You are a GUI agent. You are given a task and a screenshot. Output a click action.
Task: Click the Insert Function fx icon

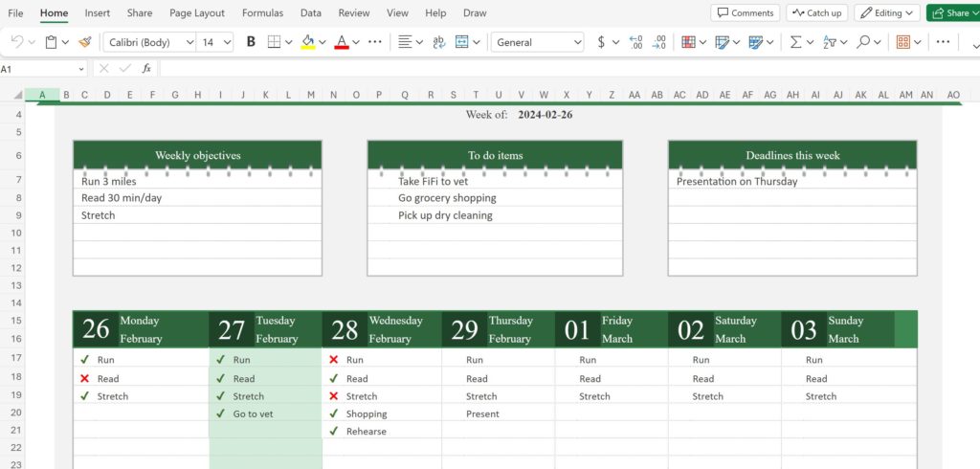pyautogui.click(x=146, y=69)
